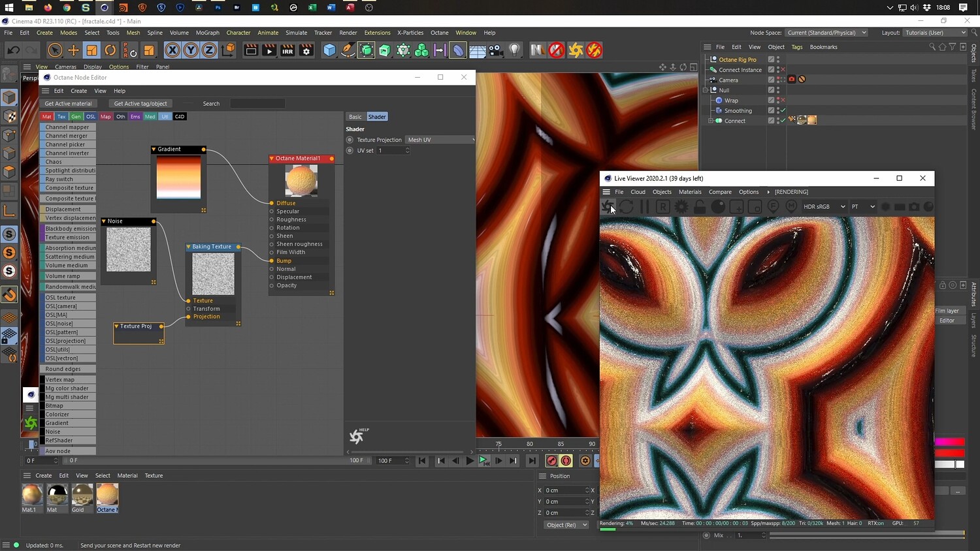Image resolution: width=980 pixels, height=551 pixels.
Task: Open Edit Render Settings clapperboard with gear
Action: tap(306, 50)
